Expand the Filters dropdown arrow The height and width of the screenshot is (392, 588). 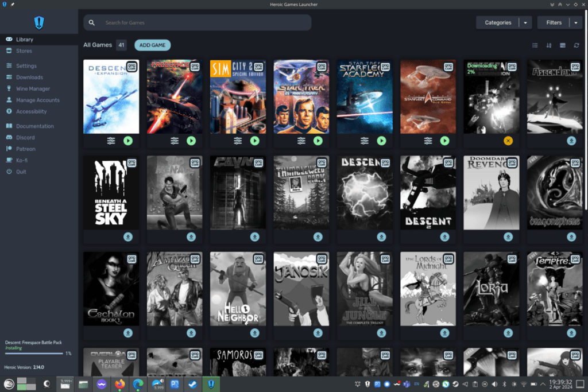(x=576, y=23)
